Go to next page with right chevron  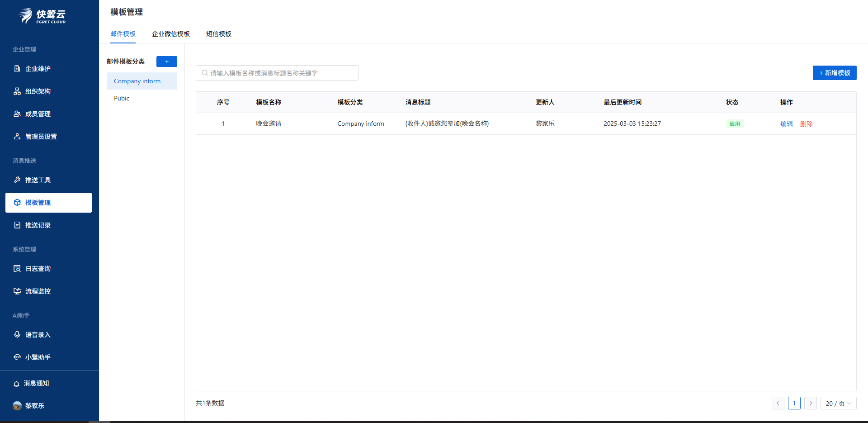810,403
